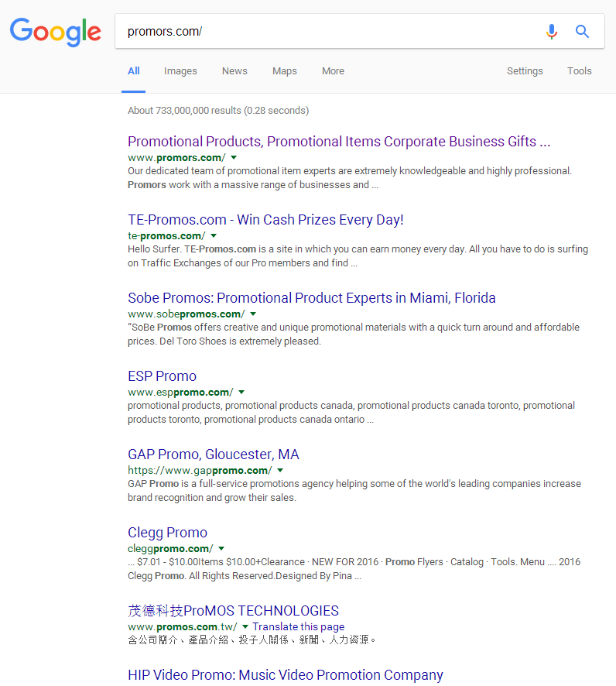Screen dimensions: 616x686
Task: Switch to the News tab
Action: click(234, 71)
